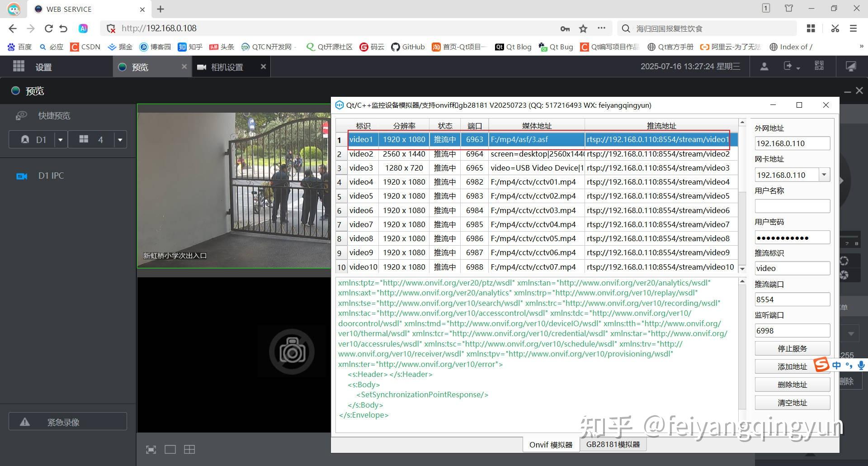Viewport: 868px width, 466px height.
Task: Open the D1 channel dropdown
Action: [60, 139]
